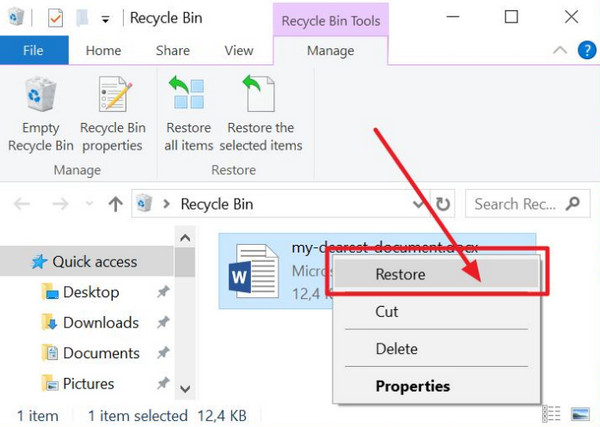Click the pin icon beside Documents
The width and height of the screenshot is (600, 427).
pyautogui.click(x=163, y=353)
